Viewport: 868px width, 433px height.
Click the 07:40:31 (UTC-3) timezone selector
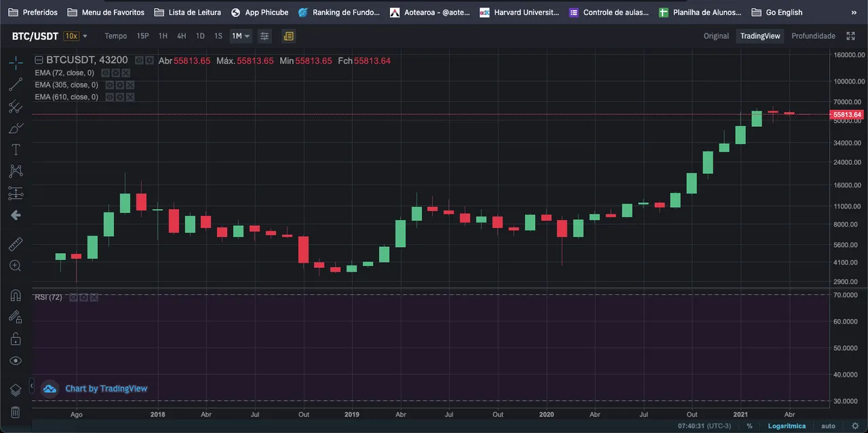(x=704, y=426)
